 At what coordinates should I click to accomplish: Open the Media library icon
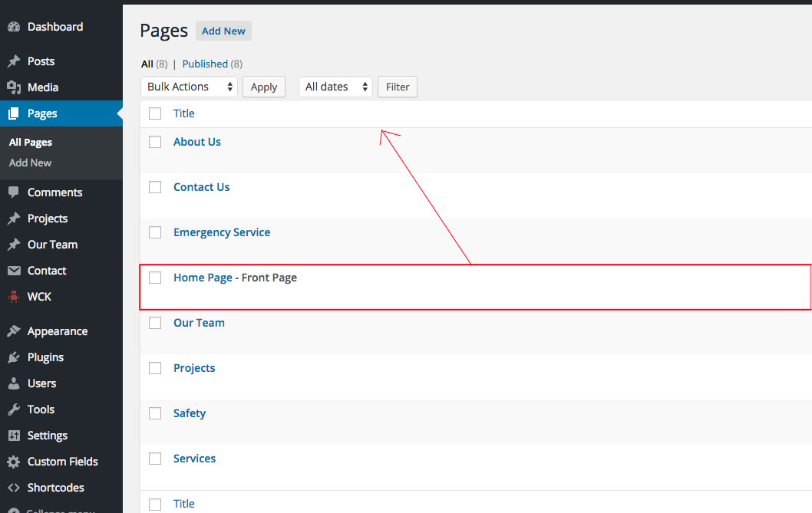click(x=15, y=87)
